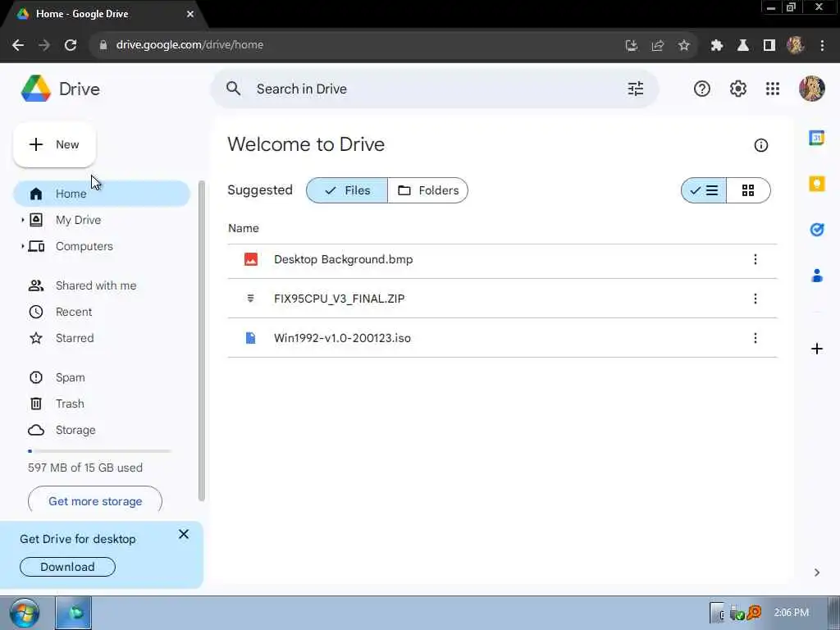Open Drive settings gear
This screenshot has width=840, height=630.
tap(737, 89)
